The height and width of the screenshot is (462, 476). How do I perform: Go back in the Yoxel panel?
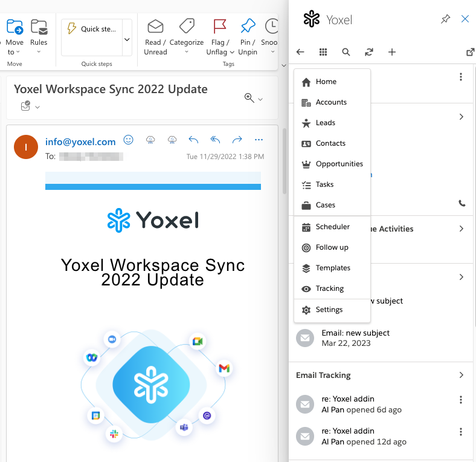coord(300,52)
